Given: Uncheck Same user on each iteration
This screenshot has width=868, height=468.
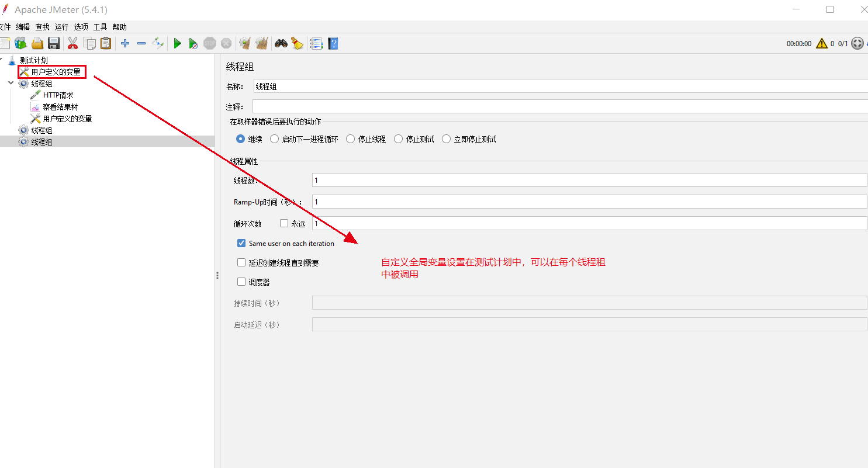Looking at the screenshot, I should [241, 243].
